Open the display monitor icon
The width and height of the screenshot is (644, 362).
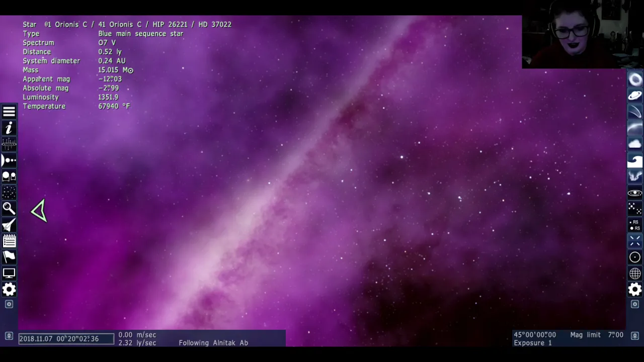tap(9, 273)
